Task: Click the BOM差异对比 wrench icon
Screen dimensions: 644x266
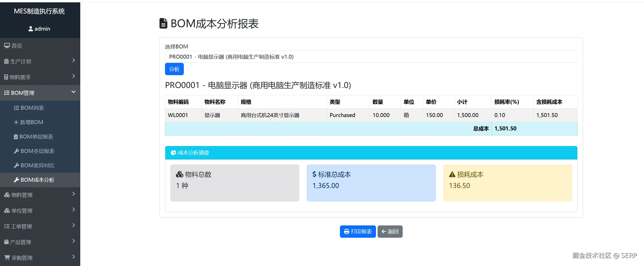Action: click(x=16, y=165)
